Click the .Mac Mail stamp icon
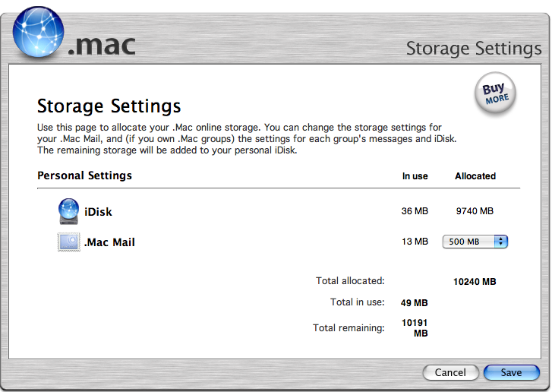 tap(68, 242)
